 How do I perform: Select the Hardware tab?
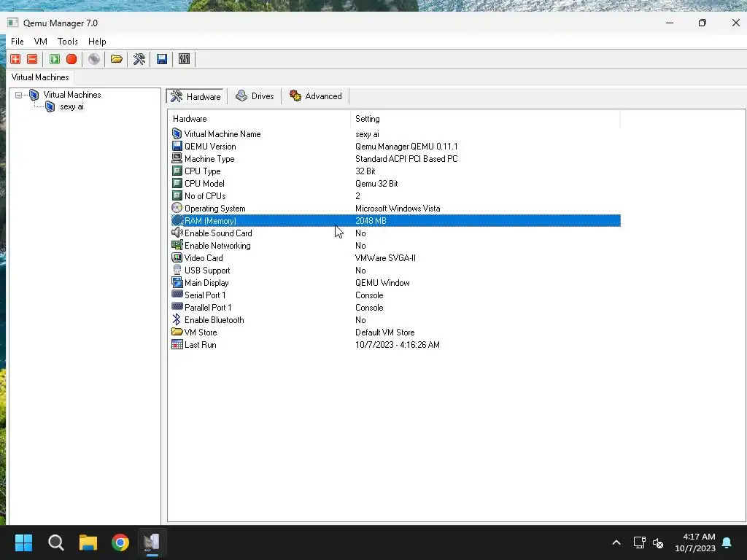click(196, 96)
